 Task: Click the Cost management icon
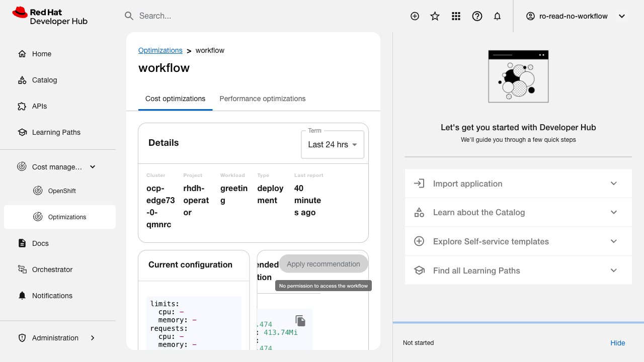(22, 166)
